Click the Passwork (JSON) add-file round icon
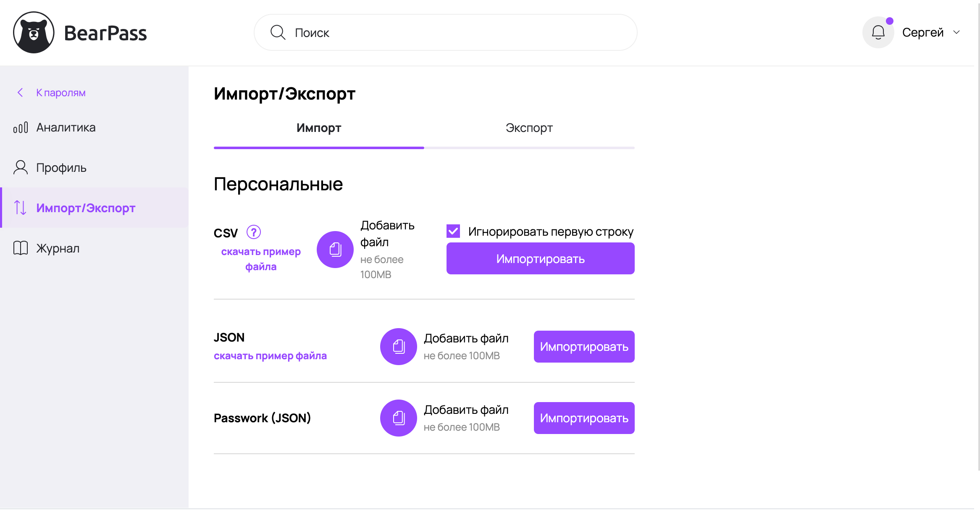The width and height of the screenshot is (980, 513). tap(398, 418)
